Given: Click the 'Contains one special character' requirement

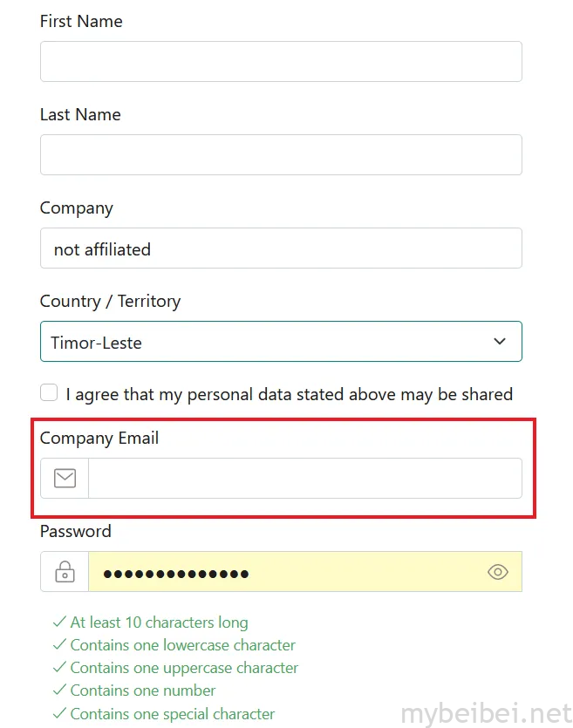Looking at the screenshot, I should (173, 714).
